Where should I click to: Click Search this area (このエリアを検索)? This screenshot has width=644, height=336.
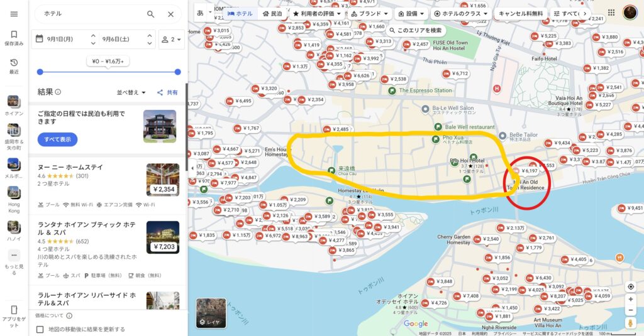(416, 30)
